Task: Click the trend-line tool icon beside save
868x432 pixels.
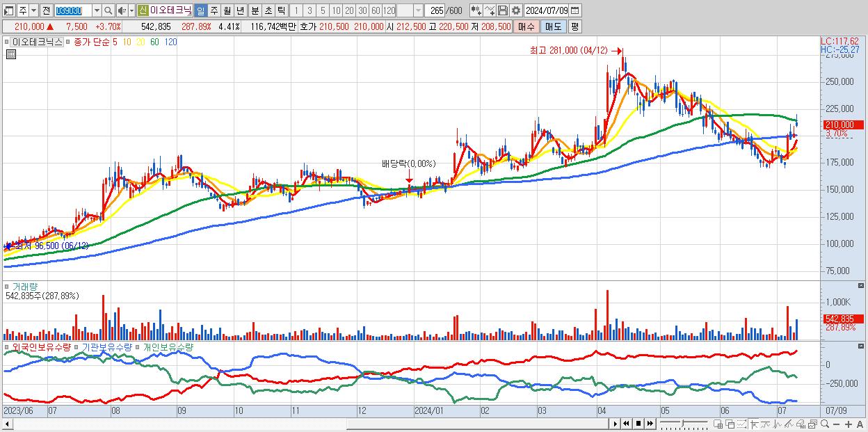Action: click(490, 10)
